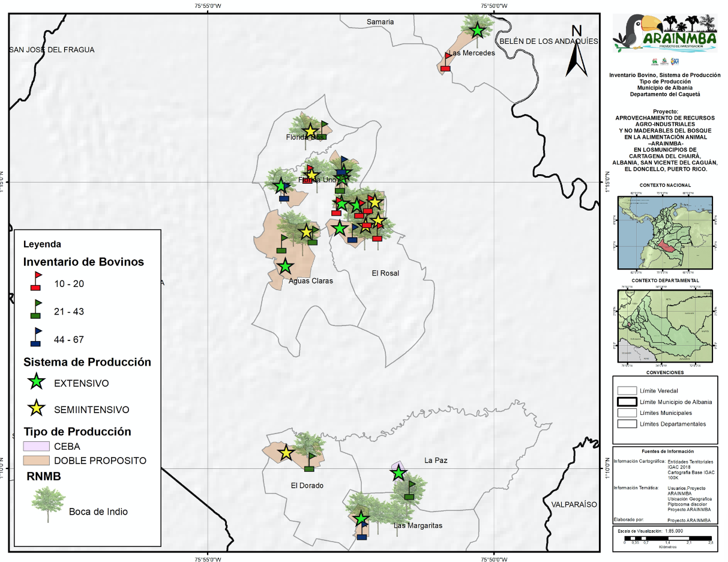Click the VALPARAÍSO municipality label
This screenshot has height=562, width=728.
pos(574,504)
